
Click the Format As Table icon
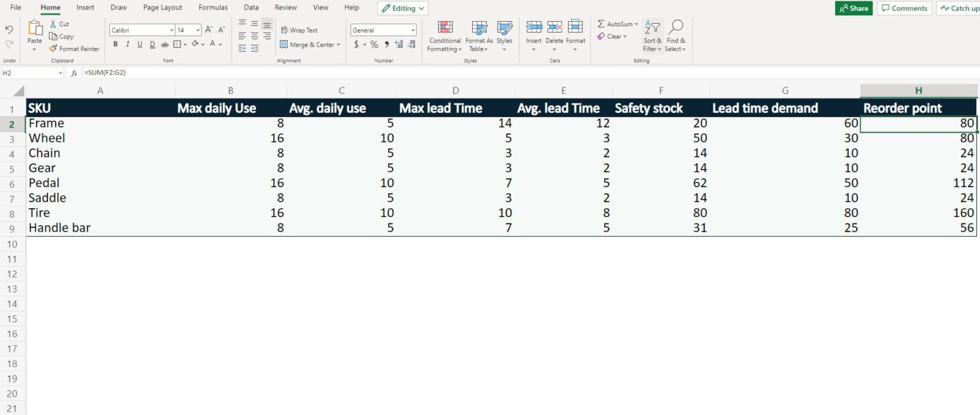point(479,27)
